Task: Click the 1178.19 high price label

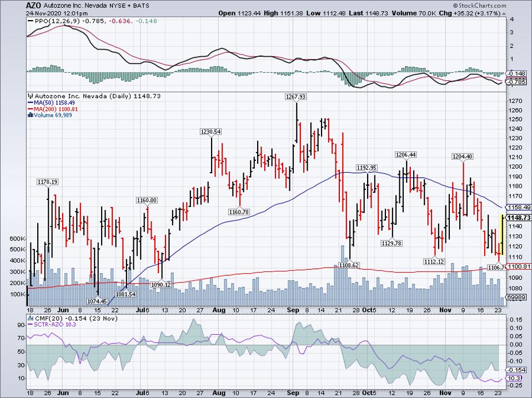Action: pos(48,182)
